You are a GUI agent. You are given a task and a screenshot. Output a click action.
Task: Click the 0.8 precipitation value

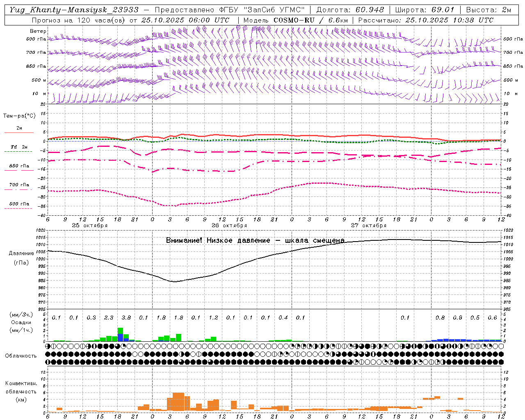[440, 318]
